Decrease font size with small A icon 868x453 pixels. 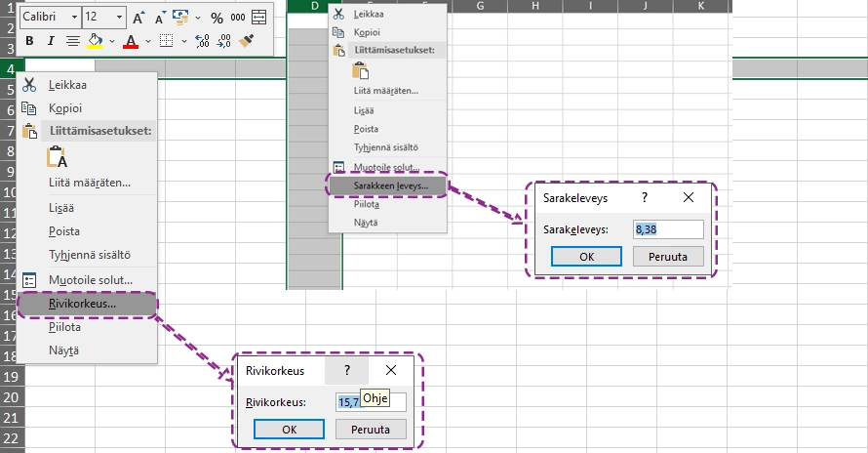coord(158,18)
